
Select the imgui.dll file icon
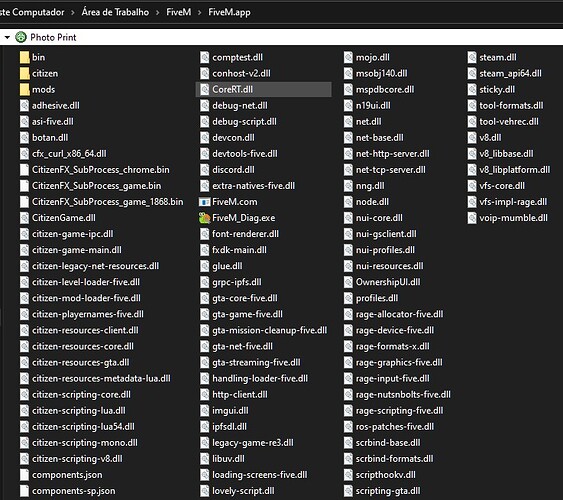pyautogui.click(x=205, y=411)
